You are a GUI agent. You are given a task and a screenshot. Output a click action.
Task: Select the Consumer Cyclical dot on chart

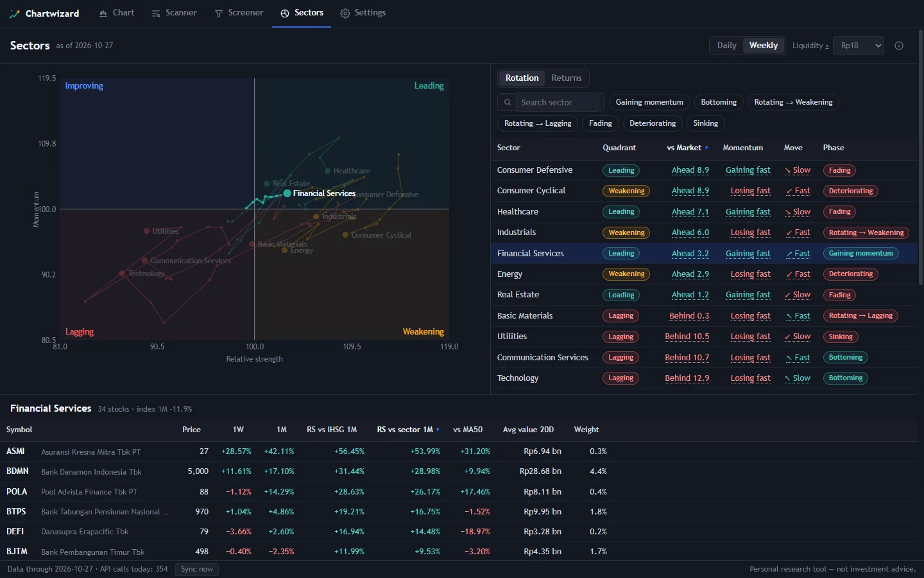[x=345, y=235]
